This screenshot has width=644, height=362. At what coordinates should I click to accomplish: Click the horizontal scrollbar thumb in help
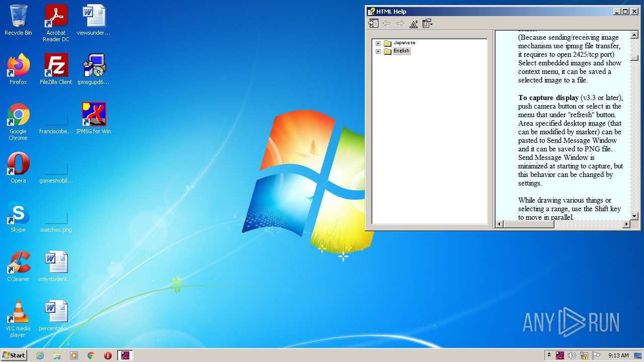[x=529, y=224]
